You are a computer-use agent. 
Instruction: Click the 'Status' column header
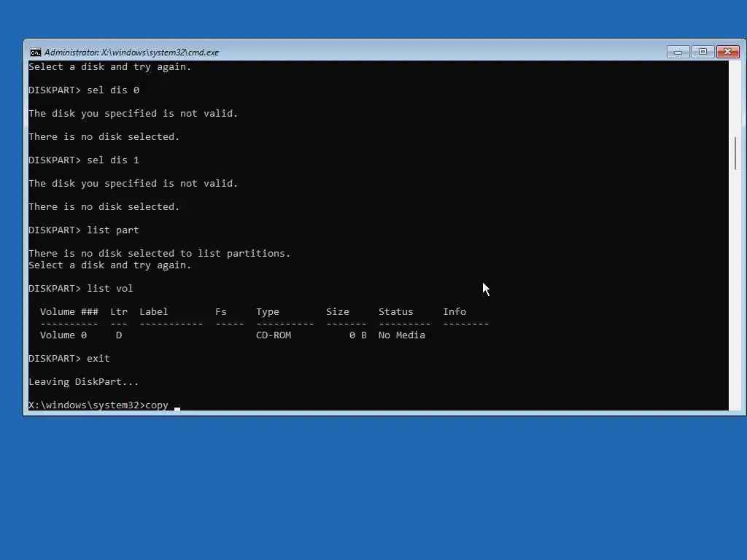(396, 312)
